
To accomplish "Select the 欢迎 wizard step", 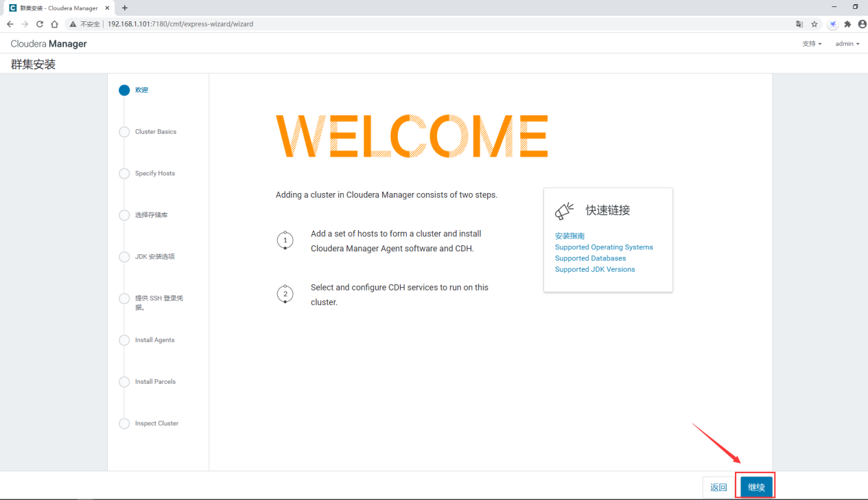I will [134, 90].
